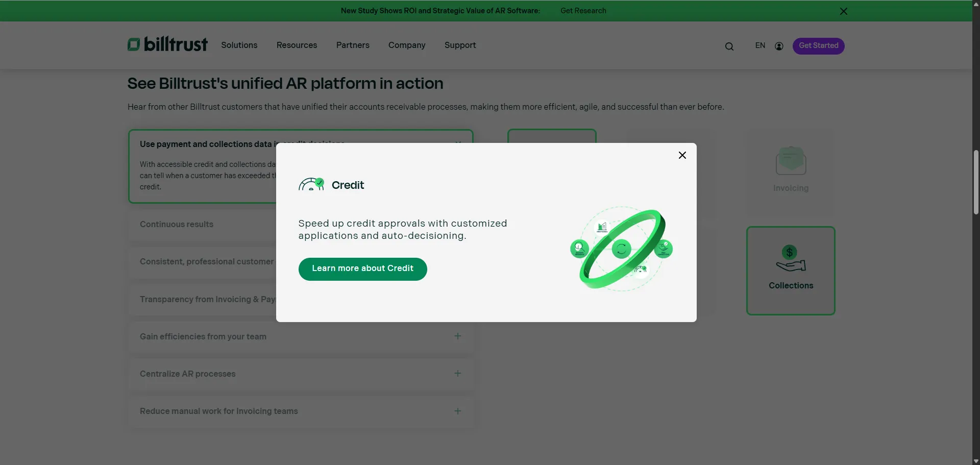The width and height of the screenshot is (980, 465).
Task: Click the Credit heading in popup
Action: (x=348, y=185)
